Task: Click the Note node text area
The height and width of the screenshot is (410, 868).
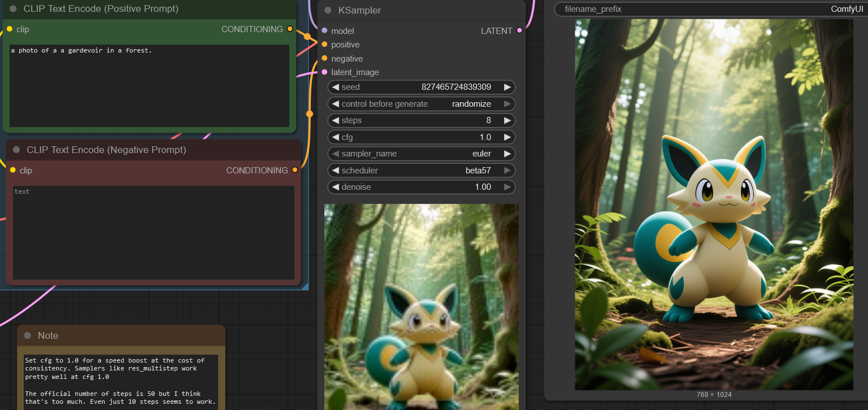Action: coord(121,382)
